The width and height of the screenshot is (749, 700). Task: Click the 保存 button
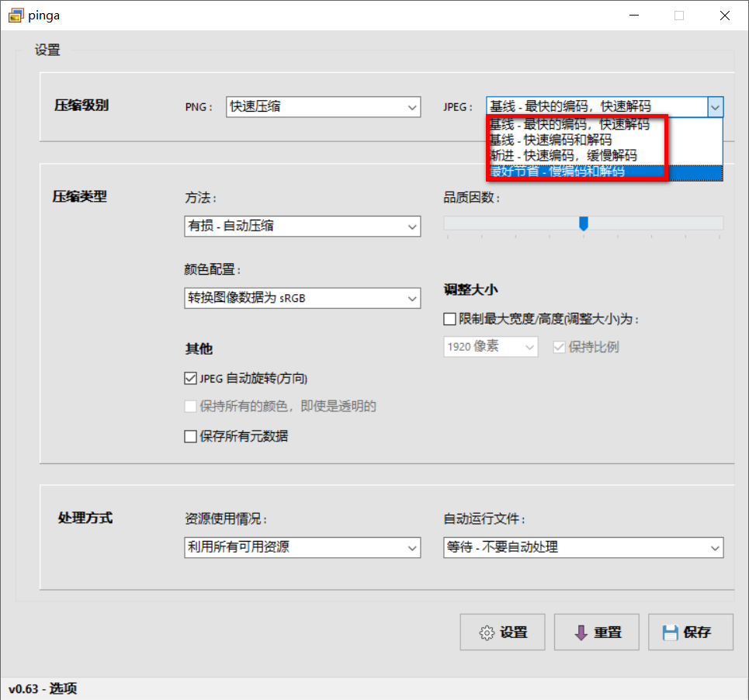click(690, 632)
